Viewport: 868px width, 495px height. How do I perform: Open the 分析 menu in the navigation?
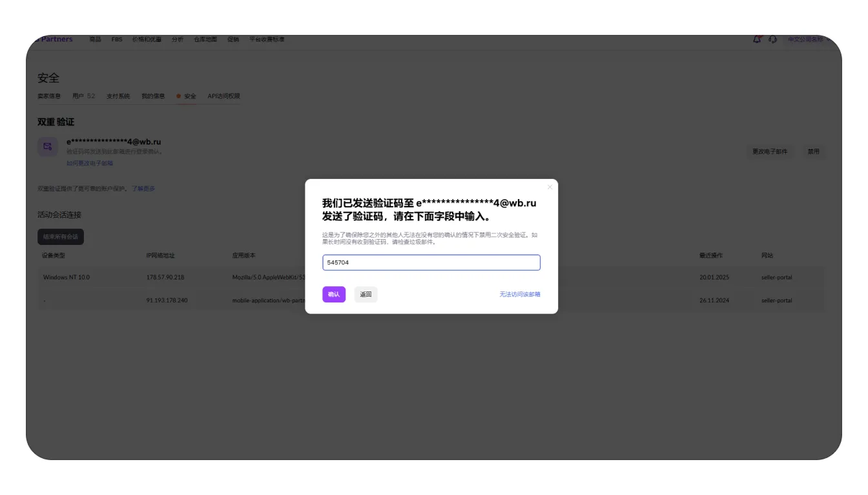[178, 40]
